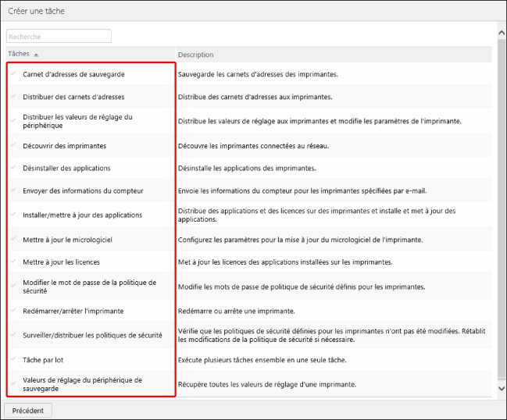
Task: Choose Modifier le mot de passe de la politique task
Action: pyautogui.click(x=89, y=286)
